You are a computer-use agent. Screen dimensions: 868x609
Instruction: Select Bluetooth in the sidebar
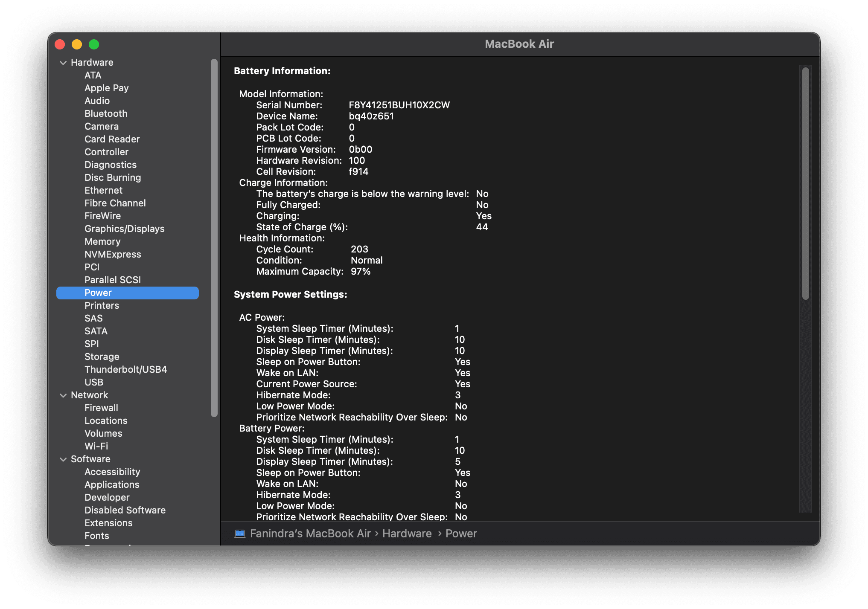click(106, 113)
